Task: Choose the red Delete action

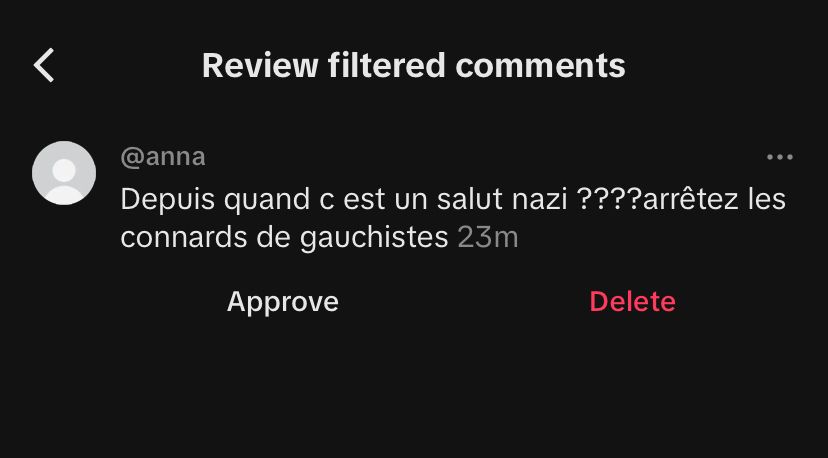Action: pos(633,302)
